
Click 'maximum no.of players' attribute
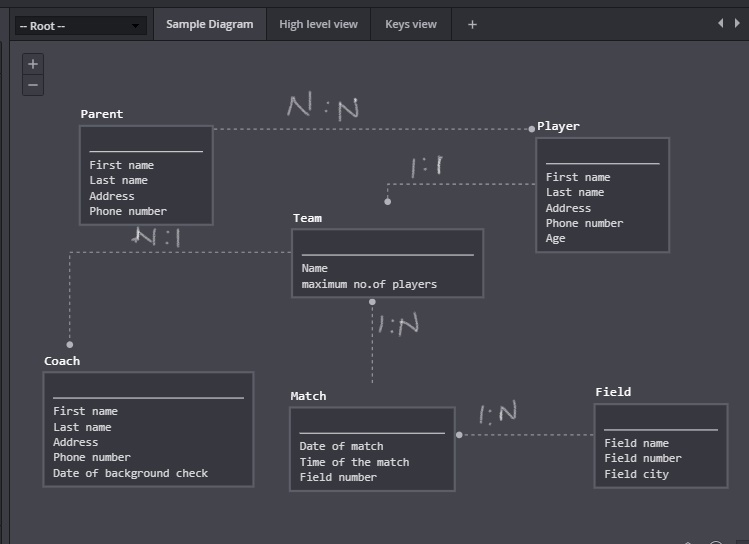pyautogui.click(x=369, y=284)
